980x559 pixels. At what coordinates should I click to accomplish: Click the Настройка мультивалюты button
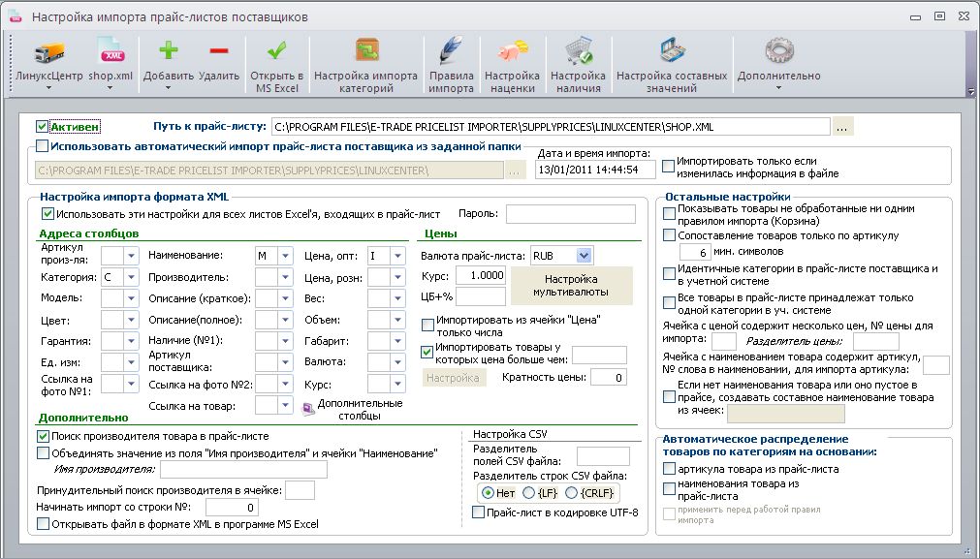point(571,286)
